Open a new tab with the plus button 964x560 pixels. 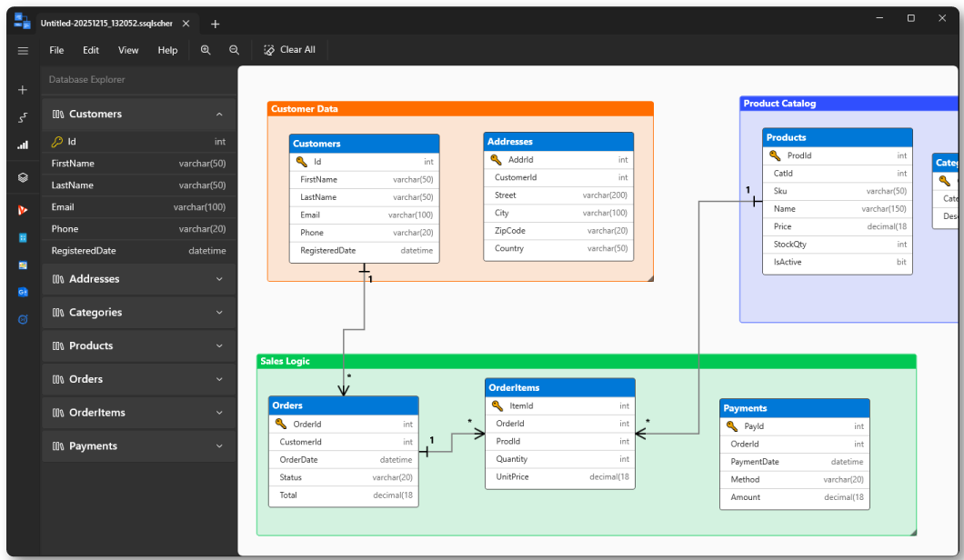[x=215, y=24]
